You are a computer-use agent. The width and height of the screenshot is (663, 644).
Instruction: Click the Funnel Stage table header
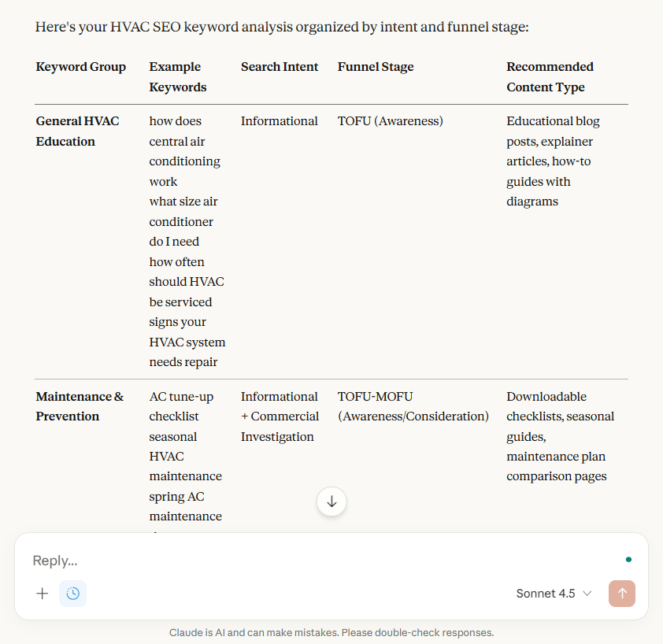[376, 67]
